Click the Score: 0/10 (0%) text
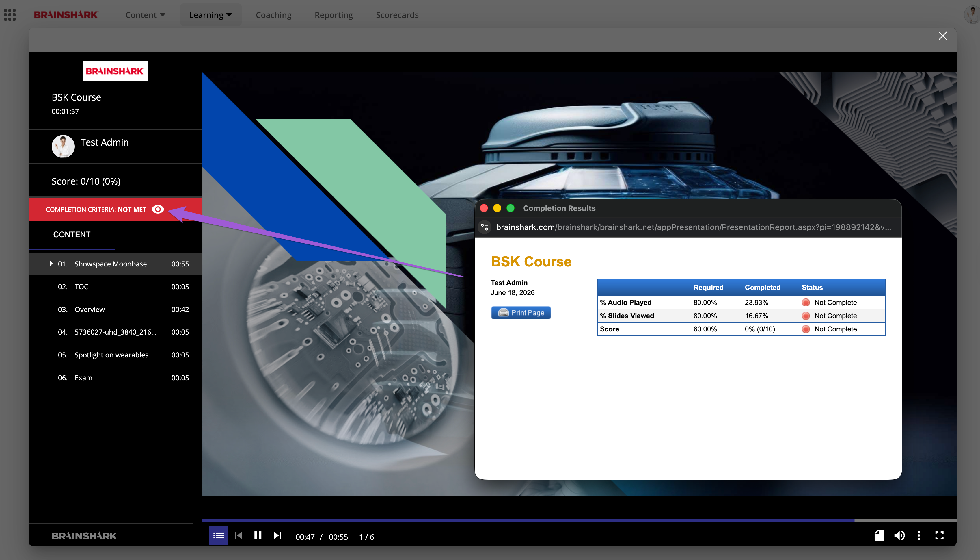Image resolution: width=980 pixels, height=560 pixels. coord(86,181)
